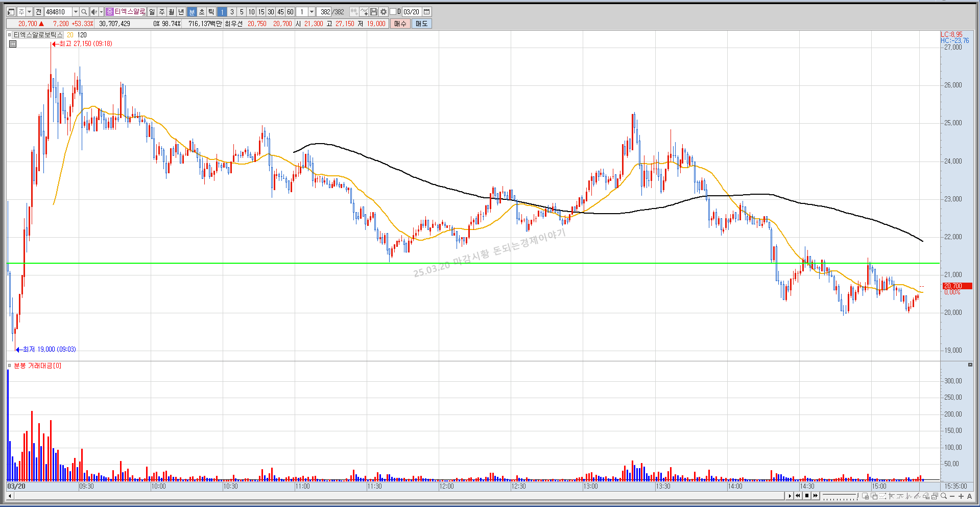
Task: Expand the 주 market type dropdown
Action: [x=29, y=12]
